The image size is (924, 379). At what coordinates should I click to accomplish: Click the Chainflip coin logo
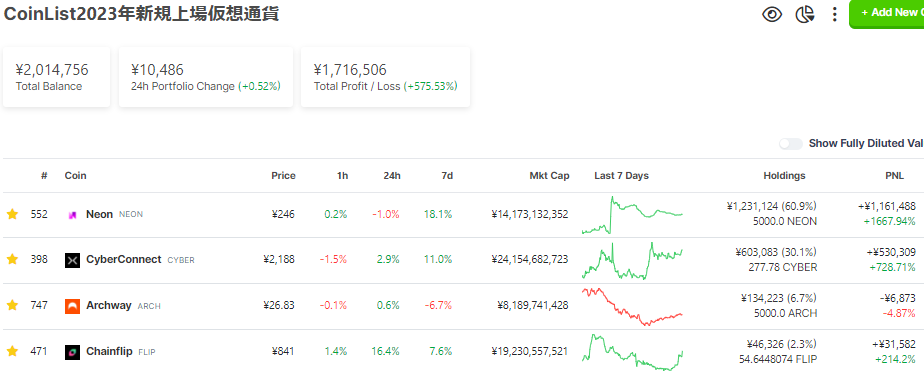pos(72,352)
